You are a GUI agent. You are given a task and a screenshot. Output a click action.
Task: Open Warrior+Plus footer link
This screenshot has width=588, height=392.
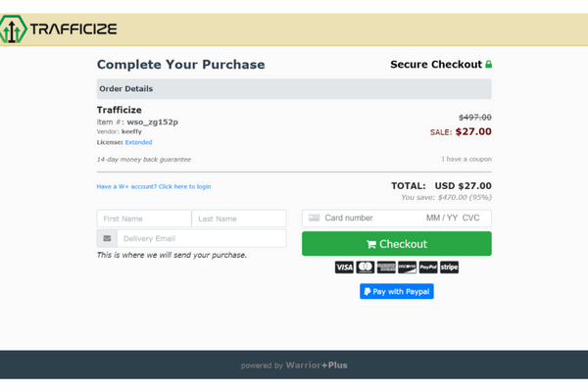pyautogui.click(x=317, y=365)
